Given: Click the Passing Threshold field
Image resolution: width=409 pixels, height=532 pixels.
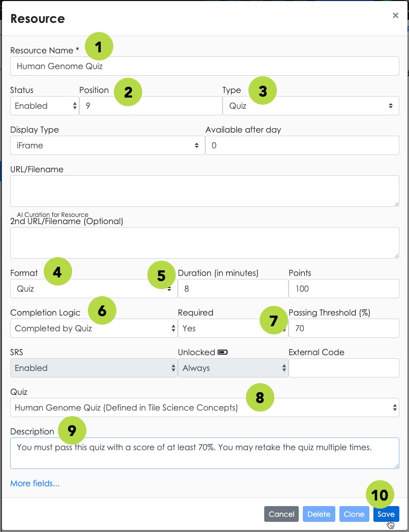Looking at the screenshot, I should 344,328.
